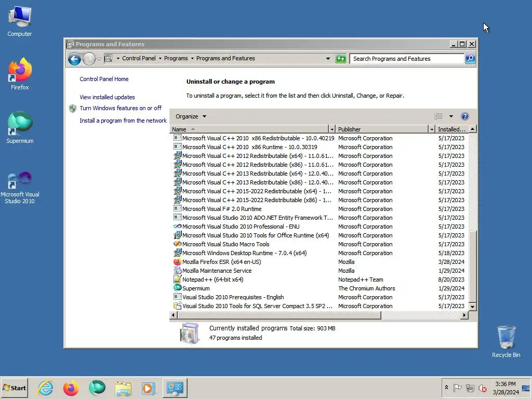
Task: Click horizontal scrollbar right arrow
Action: coord(464,315)
